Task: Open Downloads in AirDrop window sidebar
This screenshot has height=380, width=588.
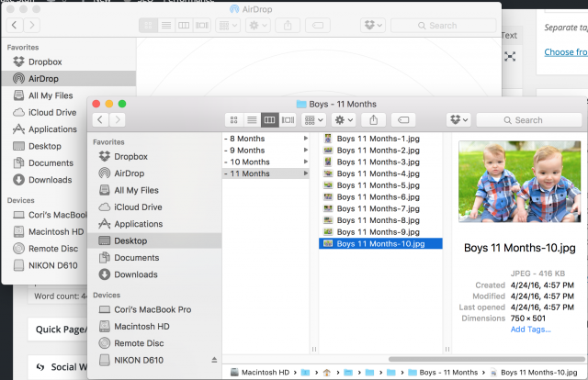Action: (42, 180)
